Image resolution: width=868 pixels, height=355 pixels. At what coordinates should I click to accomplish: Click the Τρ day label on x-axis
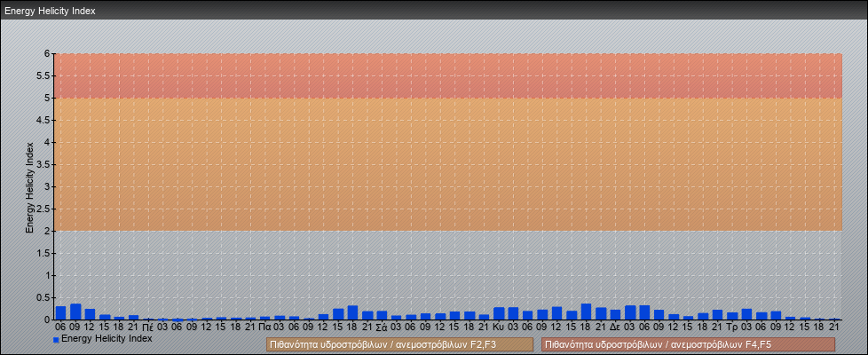click(732, 327)
